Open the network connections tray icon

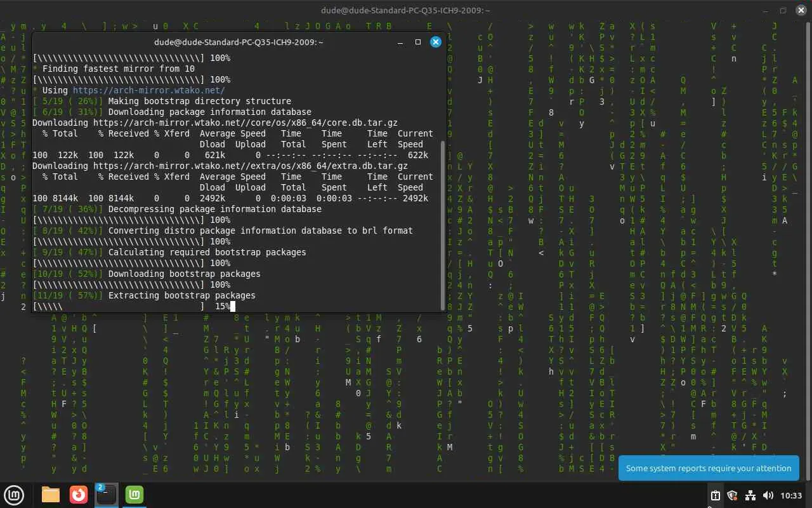point(750,495)
